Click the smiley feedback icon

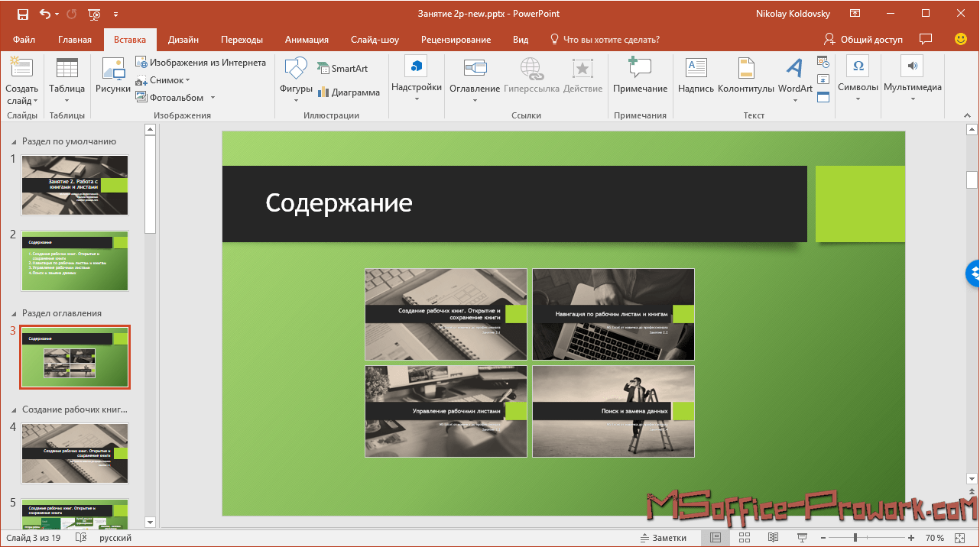point(961,39)
